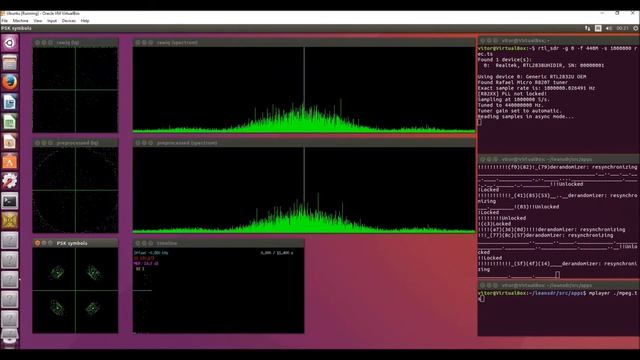Open the VirtualBox Machine menu

20,20
